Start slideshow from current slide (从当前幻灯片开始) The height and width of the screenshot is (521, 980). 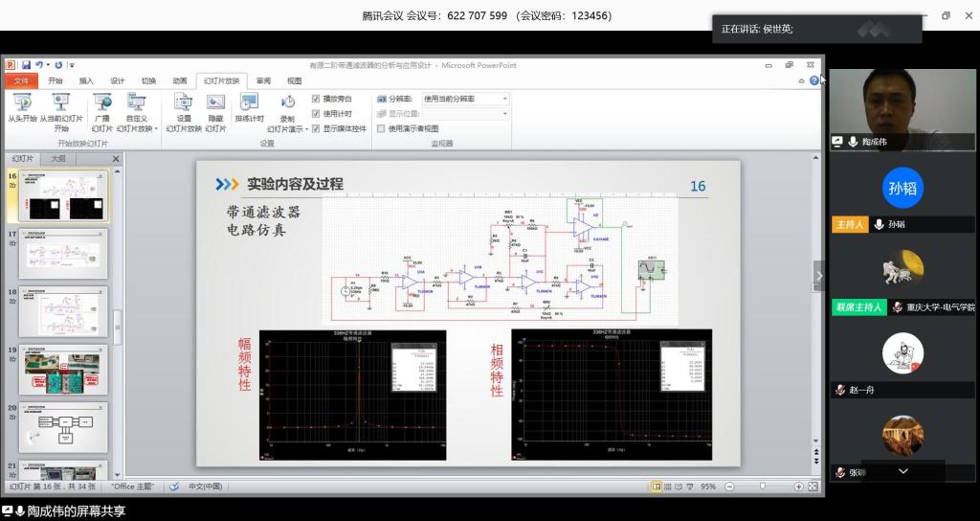tap(61, 107)
